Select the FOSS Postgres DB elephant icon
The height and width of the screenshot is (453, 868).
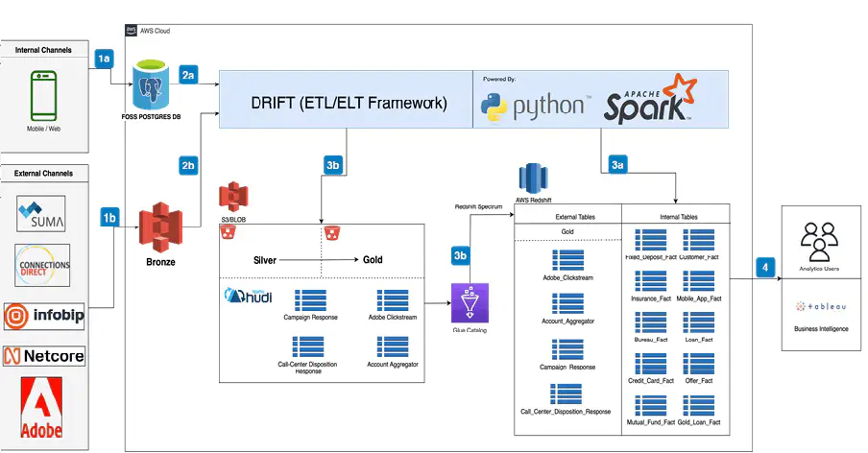coord(151,84)
